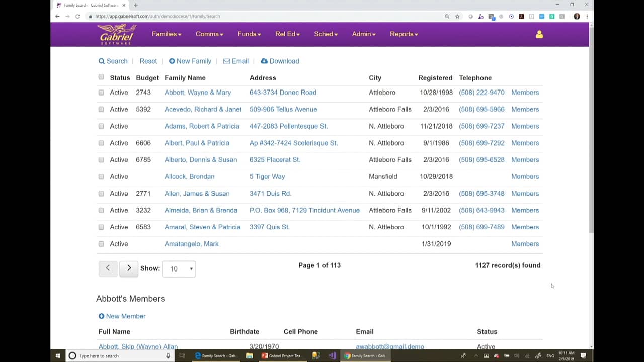Click Adobe Acrobat extension icon
644x362 pixels.
(x=521, y=16)
